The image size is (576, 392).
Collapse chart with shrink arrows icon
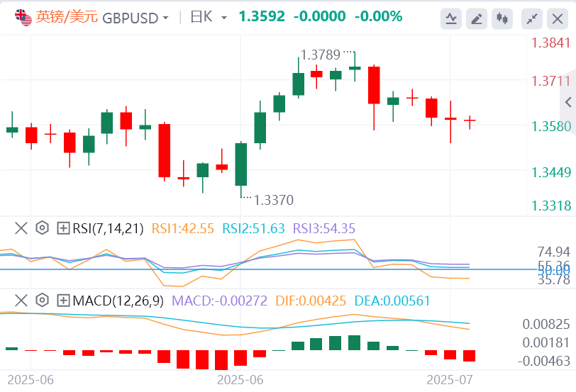531,18
